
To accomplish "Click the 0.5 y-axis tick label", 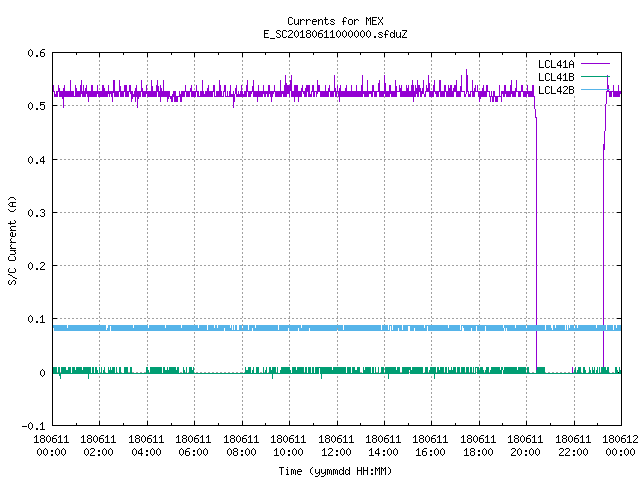I will click(x=36, y=106).
